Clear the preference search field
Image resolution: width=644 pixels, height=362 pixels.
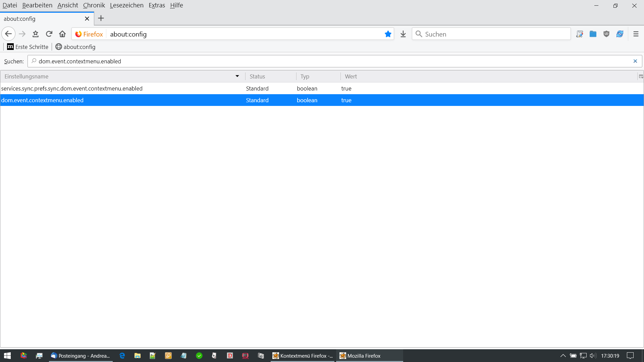635,61
